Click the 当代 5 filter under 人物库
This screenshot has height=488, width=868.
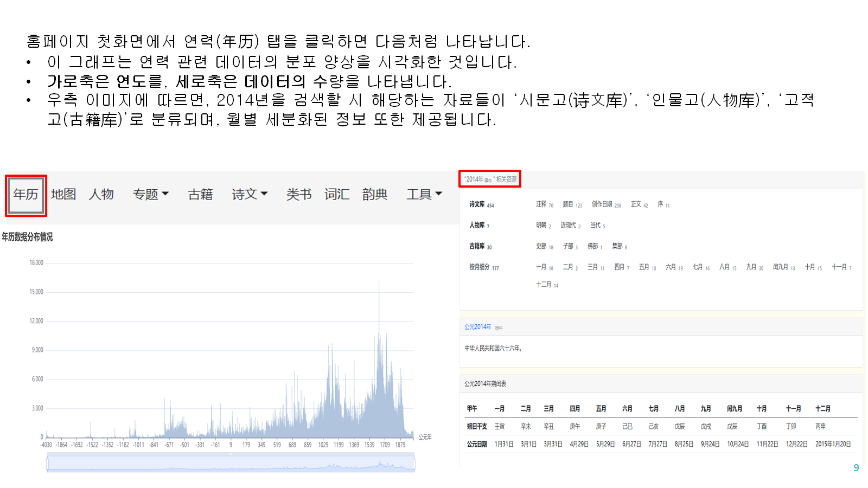point(597,226)
